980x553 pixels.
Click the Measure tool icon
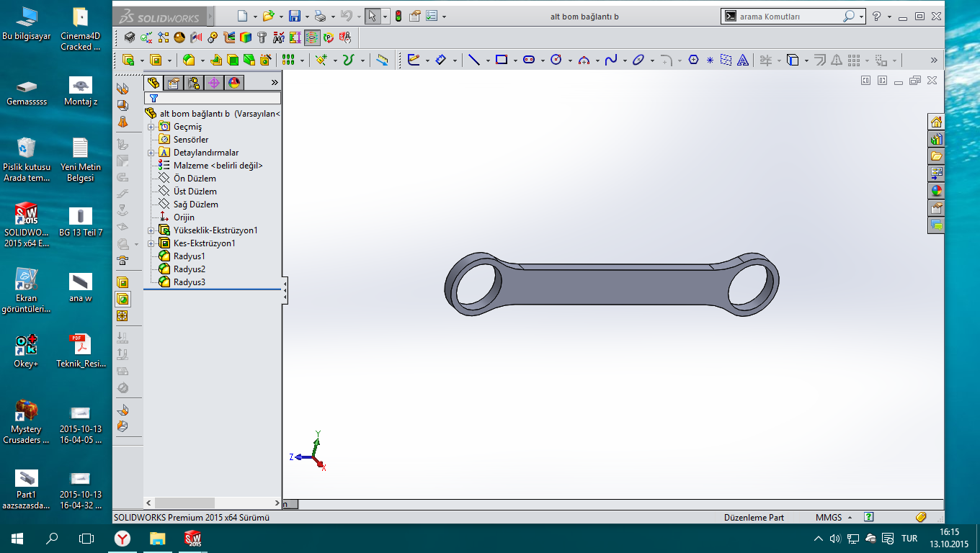(x=383, y=60)
